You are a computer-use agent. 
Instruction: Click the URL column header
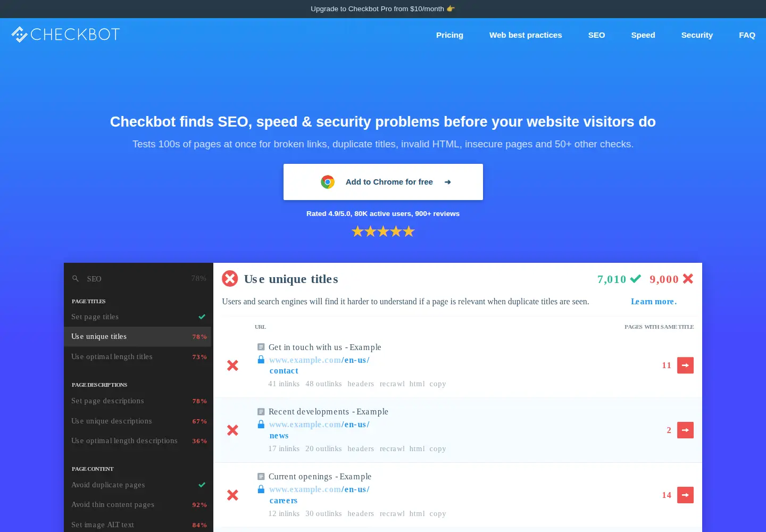pyautogui.click(x=260, y=327)
